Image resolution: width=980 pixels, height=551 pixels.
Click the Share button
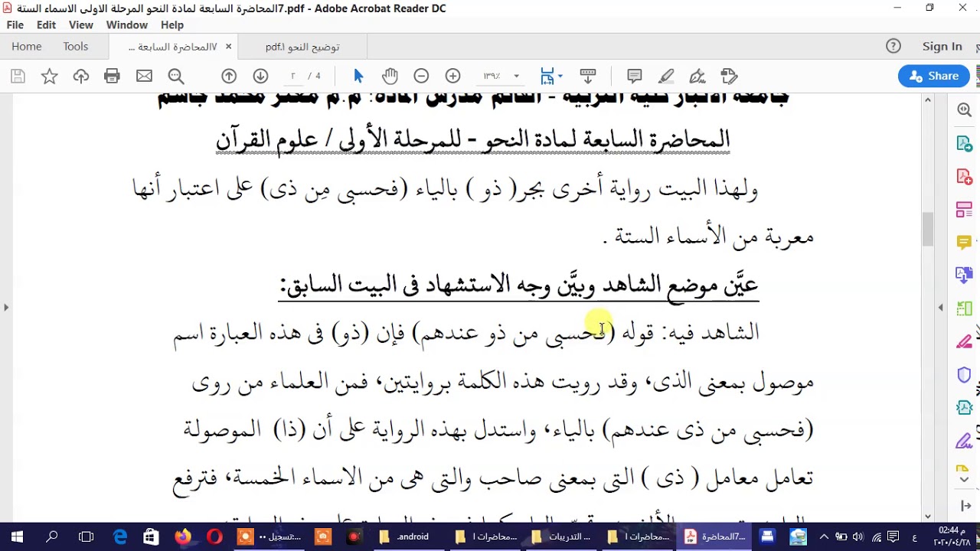(934, 76)
